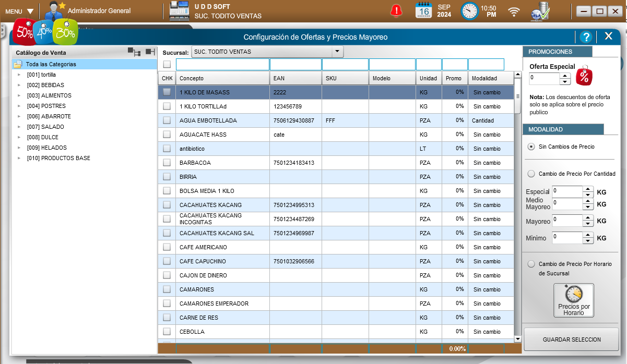The width and height of the screenshot is (627, 364).
Task: Toggle the select-all checkbox above CHK
Action: (167, 64)
